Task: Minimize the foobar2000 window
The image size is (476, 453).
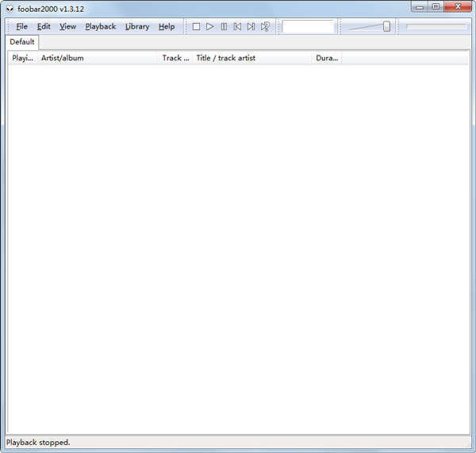Action: [x=420, y=6]
